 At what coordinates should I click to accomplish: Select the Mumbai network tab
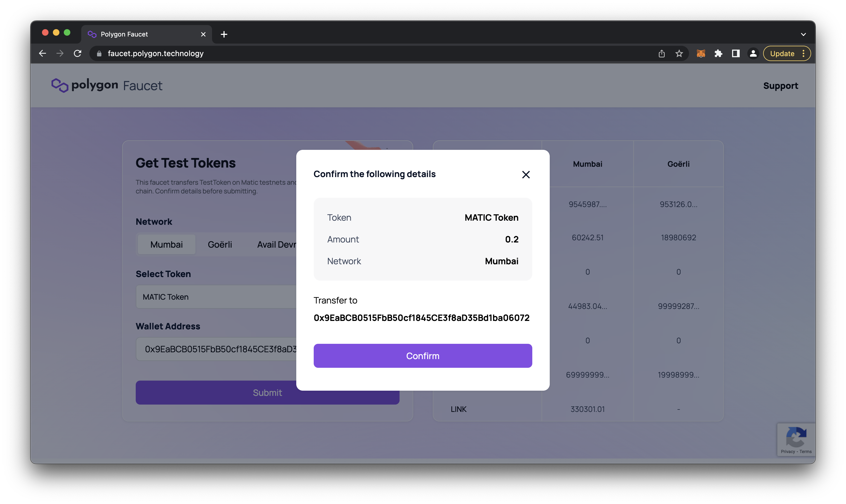167,244
